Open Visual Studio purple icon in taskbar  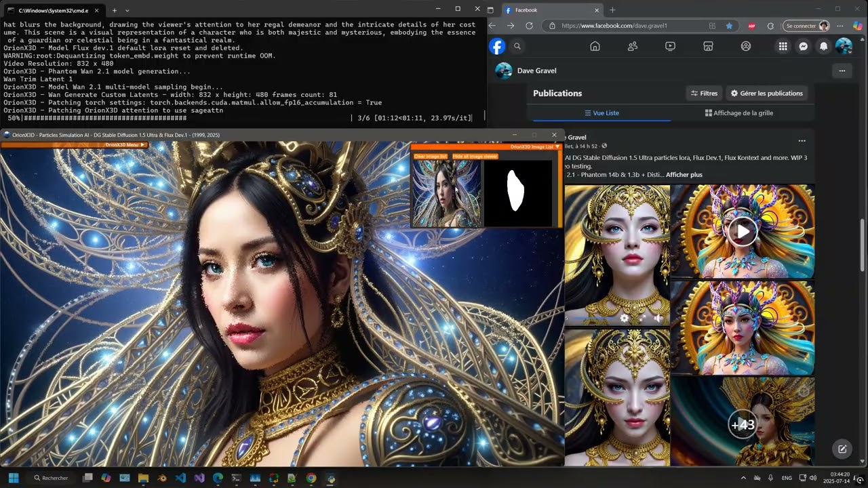(199, 478)
